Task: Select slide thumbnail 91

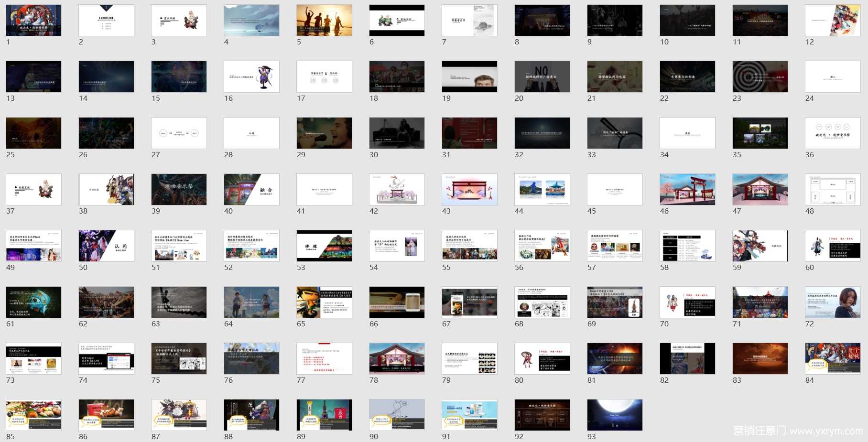Action: tap(469, 415)
